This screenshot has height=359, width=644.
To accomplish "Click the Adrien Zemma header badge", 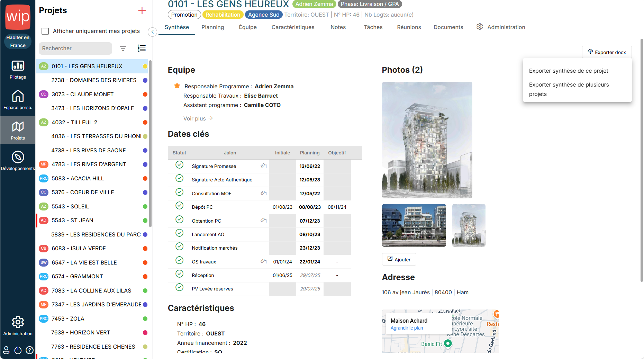I will pos(314,4).
